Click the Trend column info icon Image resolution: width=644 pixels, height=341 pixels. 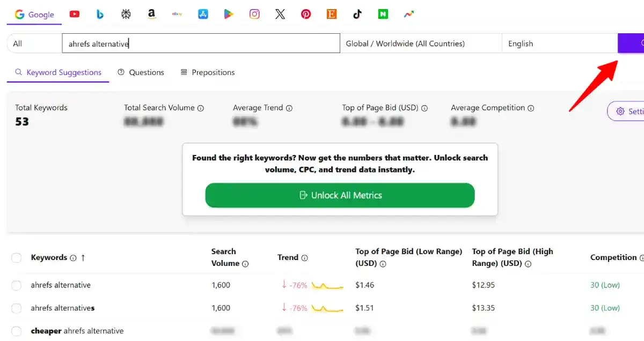click(305, 258)
